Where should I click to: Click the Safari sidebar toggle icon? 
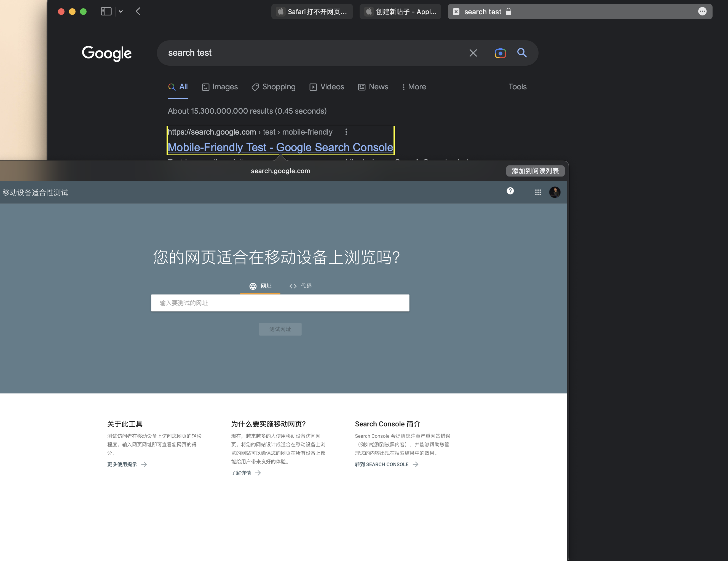(106, 12)
